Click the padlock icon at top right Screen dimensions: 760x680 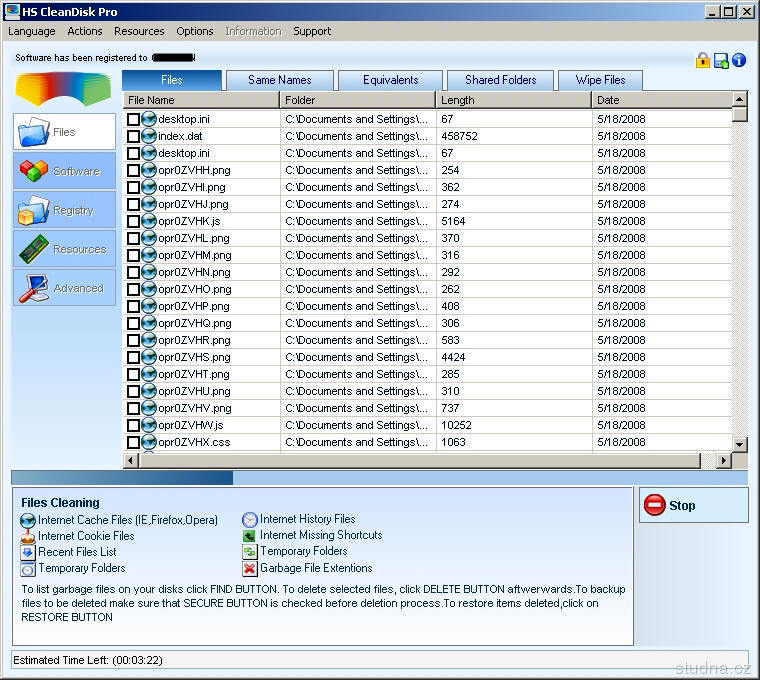click(703, 60)
